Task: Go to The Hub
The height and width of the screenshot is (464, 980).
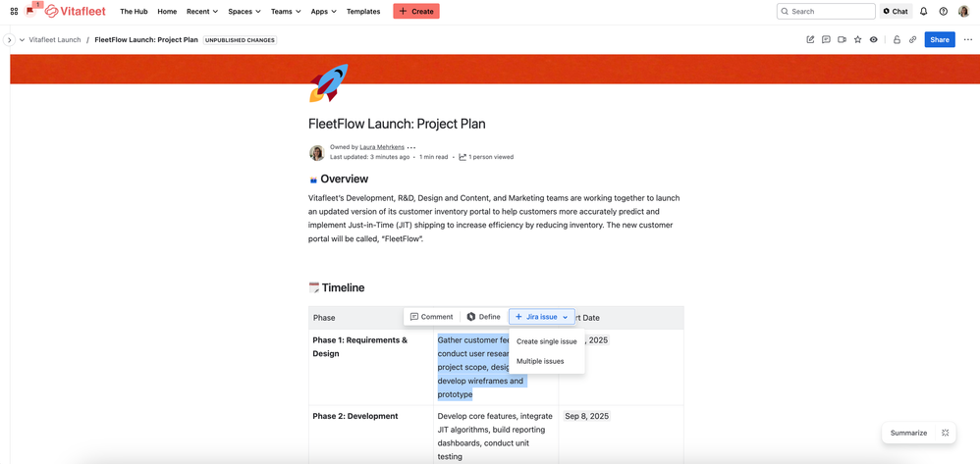Action: pyautogui.click(x=134, y=11)
